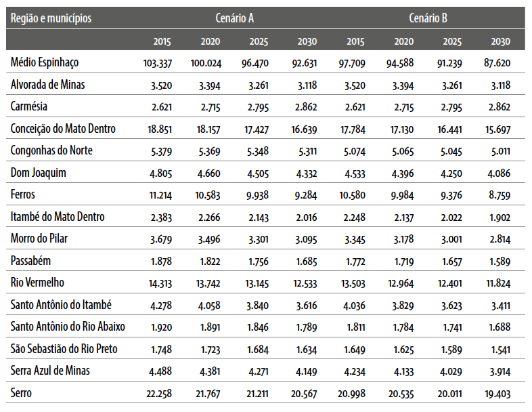Image resolution: width=532 pixels, height=412 pixels.
Task: Click the Cenário B column group header
Action: pyautogui.click(x=428, y=18)
